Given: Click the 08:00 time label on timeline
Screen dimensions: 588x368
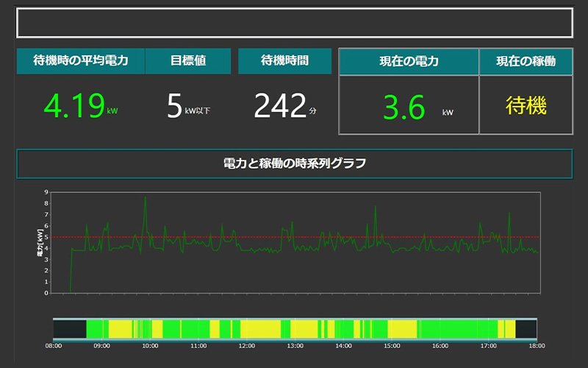Looking at the screenshot, I should coord(54,345).
